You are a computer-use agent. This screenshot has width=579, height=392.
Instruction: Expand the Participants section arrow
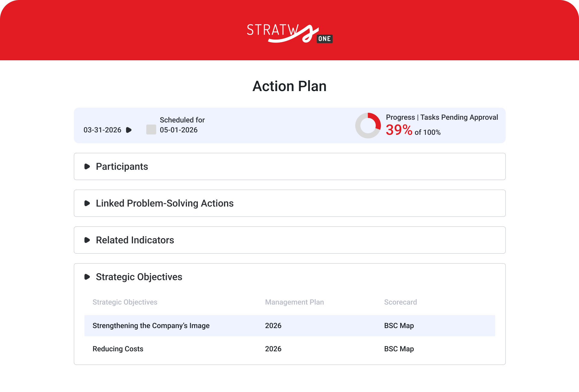87,166
